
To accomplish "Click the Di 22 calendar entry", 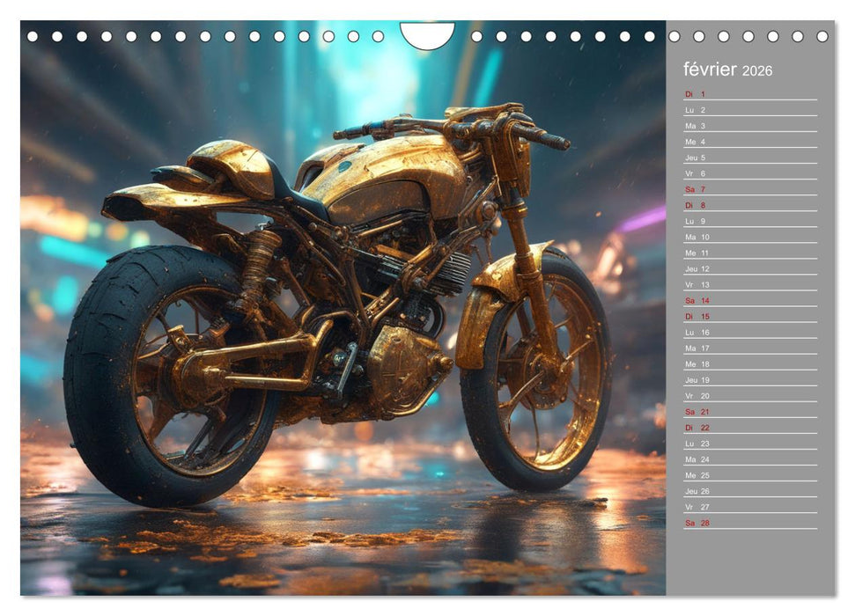I will tap(749, 428).
